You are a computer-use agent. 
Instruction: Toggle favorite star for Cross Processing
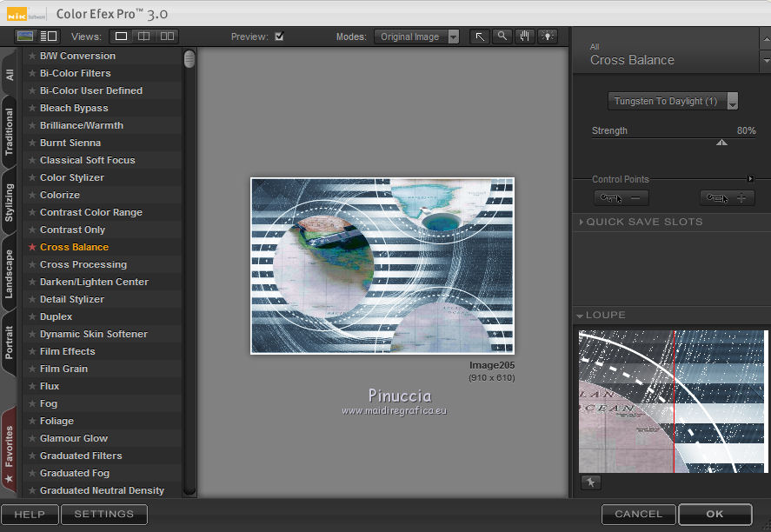tap(32, 264)
